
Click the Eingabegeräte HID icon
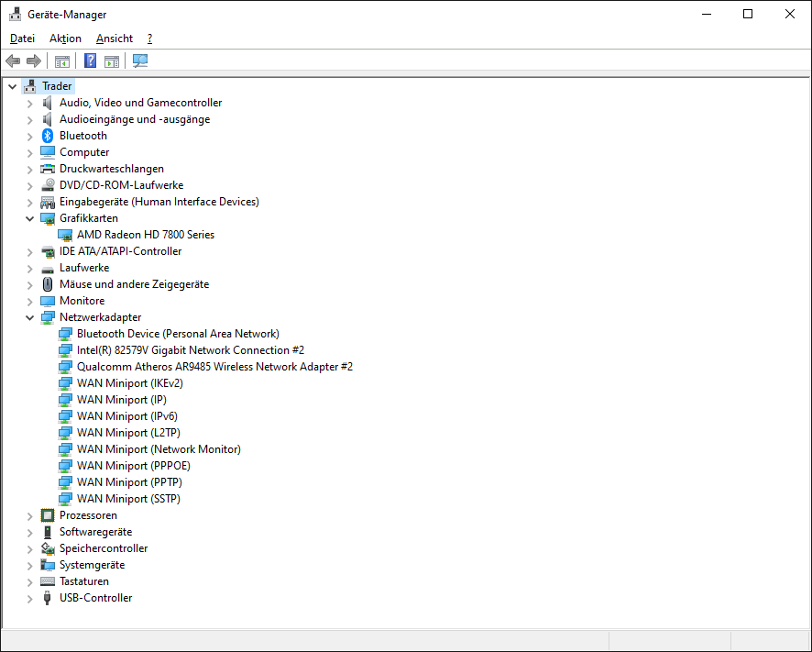(x=48, y=202)
